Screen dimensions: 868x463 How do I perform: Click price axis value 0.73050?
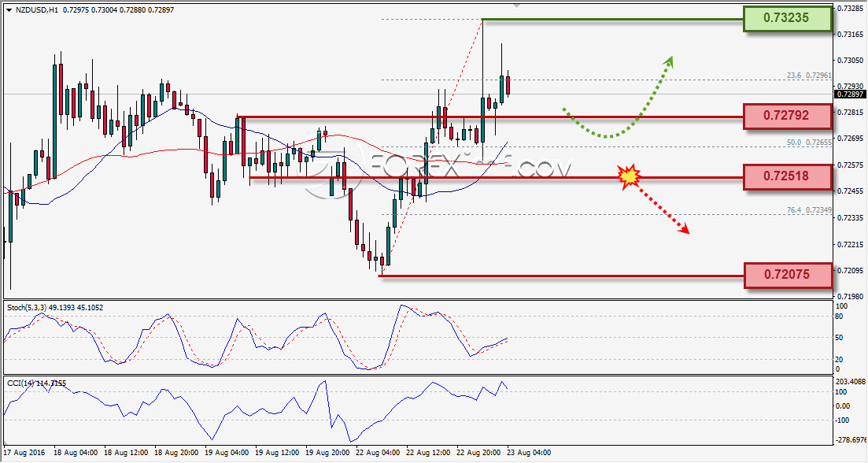tap(851, 61)
